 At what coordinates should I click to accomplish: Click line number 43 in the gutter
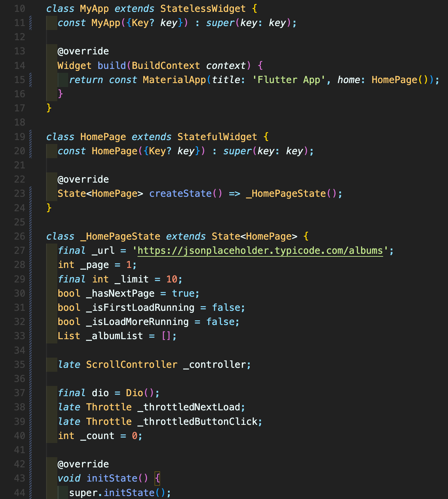(20, 478)
